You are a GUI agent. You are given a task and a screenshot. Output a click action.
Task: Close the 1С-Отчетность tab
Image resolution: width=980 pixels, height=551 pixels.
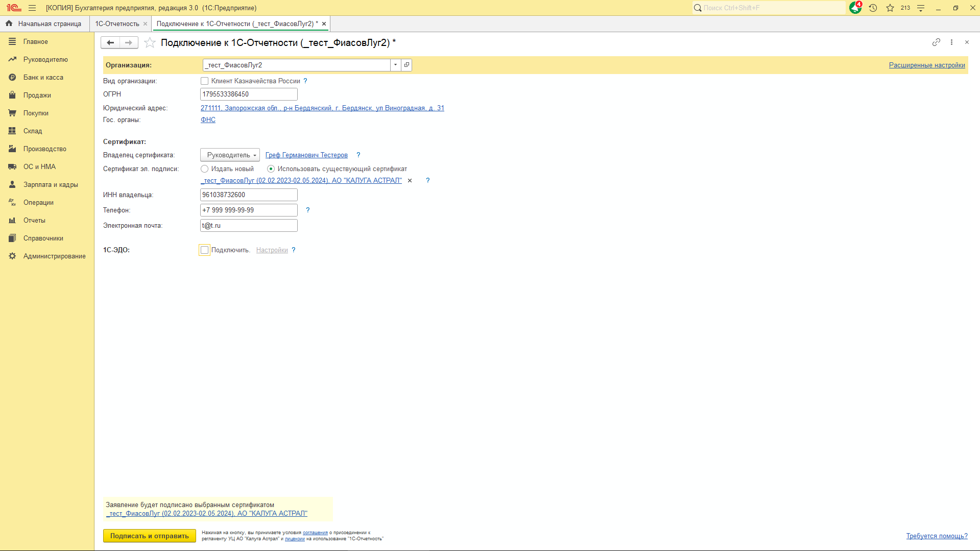click(x=145, y=23)
